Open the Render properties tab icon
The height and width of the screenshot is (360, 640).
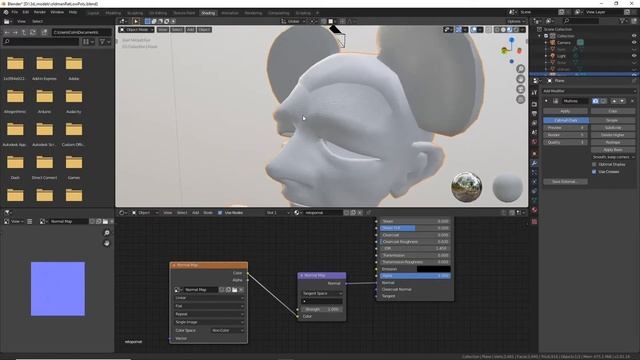534,104
